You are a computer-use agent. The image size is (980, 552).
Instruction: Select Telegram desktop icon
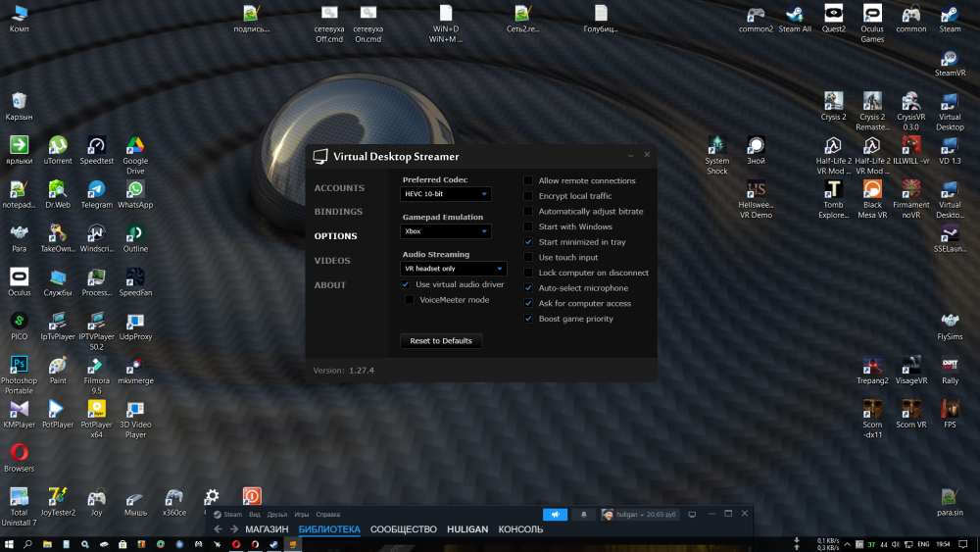(x=96, y=194)
